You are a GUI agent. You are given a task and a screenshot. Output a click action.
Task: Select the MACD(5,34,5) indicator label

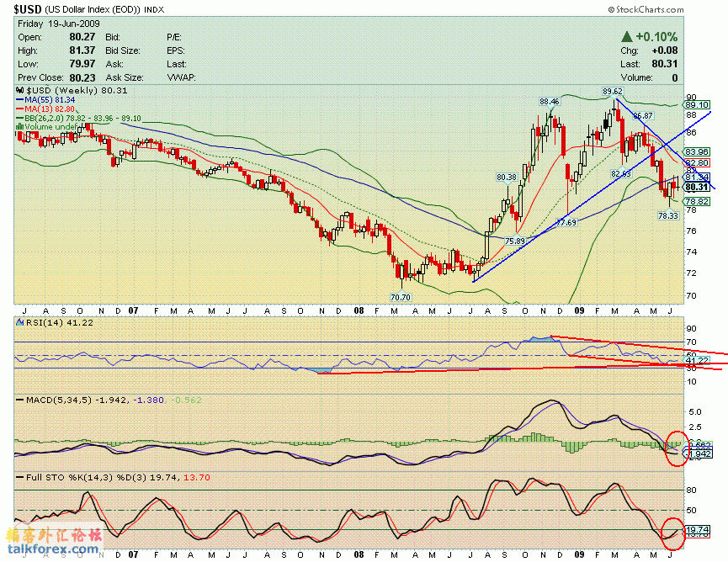click(55, 399)
